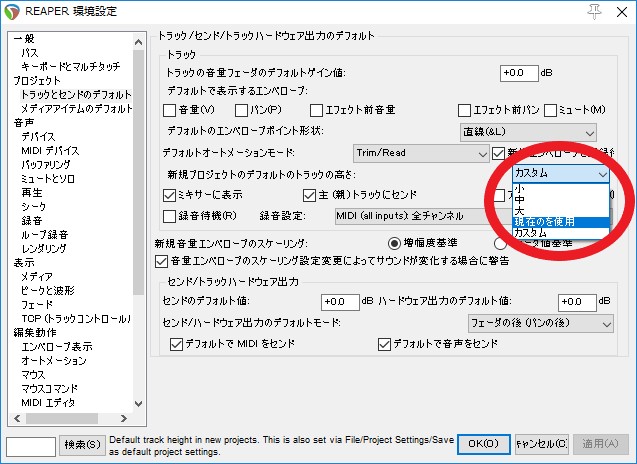Select キーボードとマルチタッチ settings page
The image size is (637, 464).
pos(71,67)
